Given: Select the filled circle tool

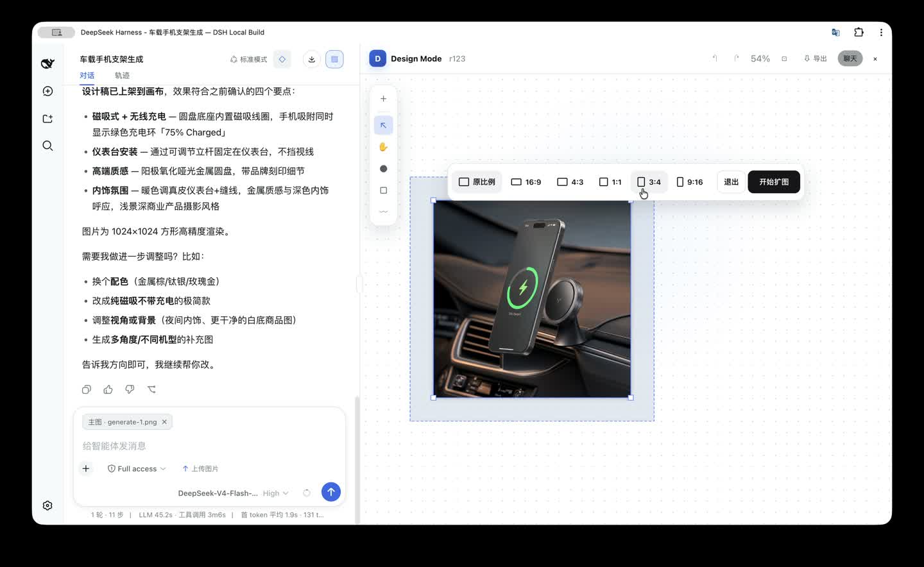Looking at the screenshot, I should point(384,169).
